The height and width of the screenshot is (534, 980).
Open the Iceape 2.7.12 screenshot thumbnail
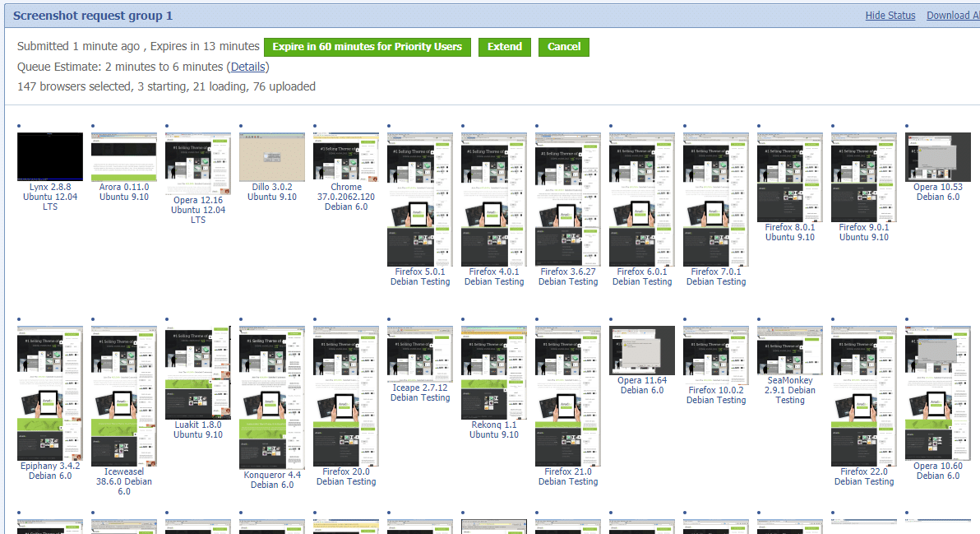pos(420,354)
